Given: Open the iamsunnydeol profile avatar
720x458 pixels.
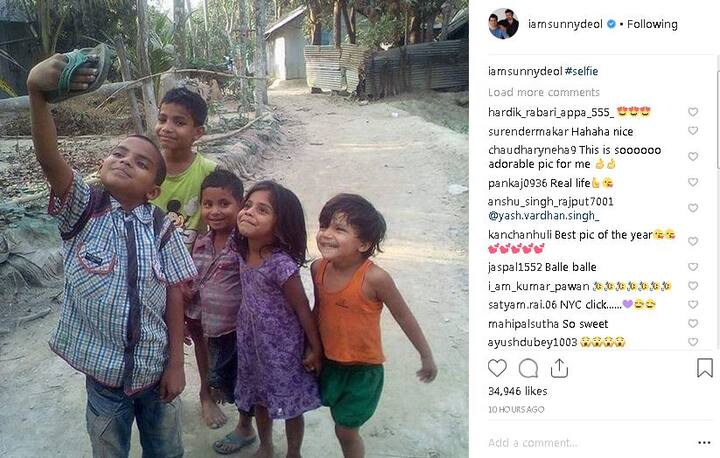Looking at the screenshot, I should pyautogui.click(x=503, y=24).
